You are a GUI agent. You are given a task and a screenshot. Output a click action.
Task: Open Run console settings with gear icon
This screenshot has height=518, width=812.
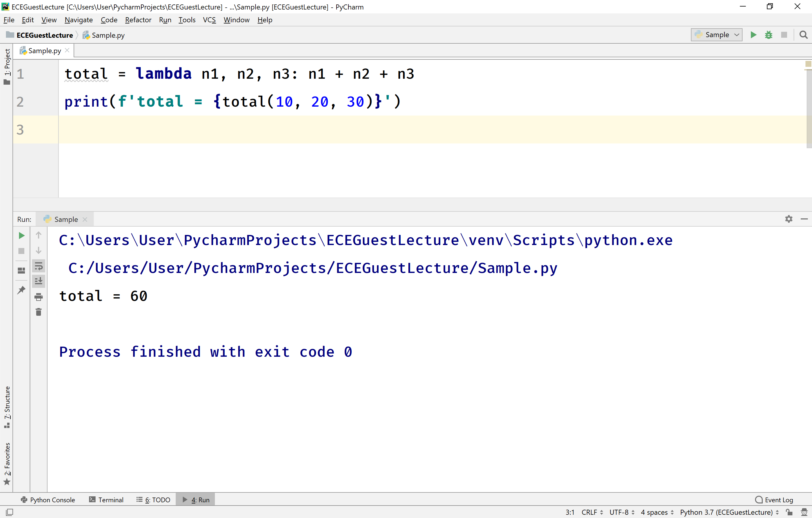(789, 219)
